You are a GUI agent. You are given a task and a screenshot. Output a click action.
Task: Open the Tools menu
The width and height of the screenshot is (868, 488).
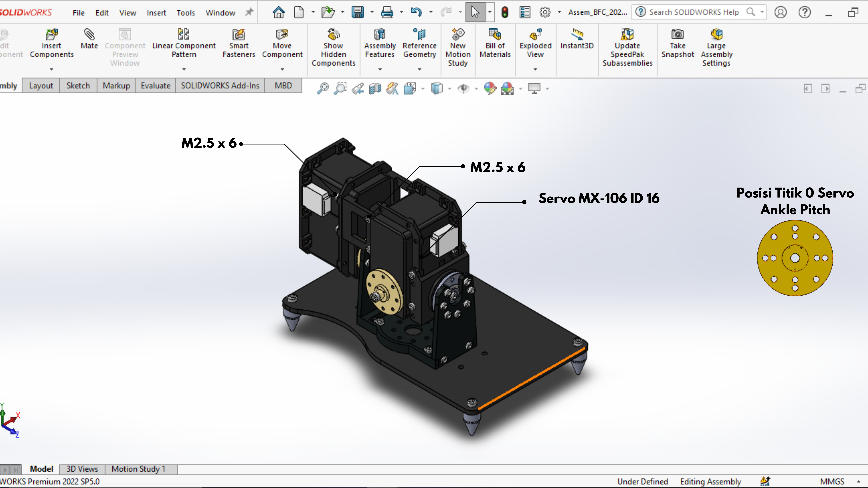[186, 13]
